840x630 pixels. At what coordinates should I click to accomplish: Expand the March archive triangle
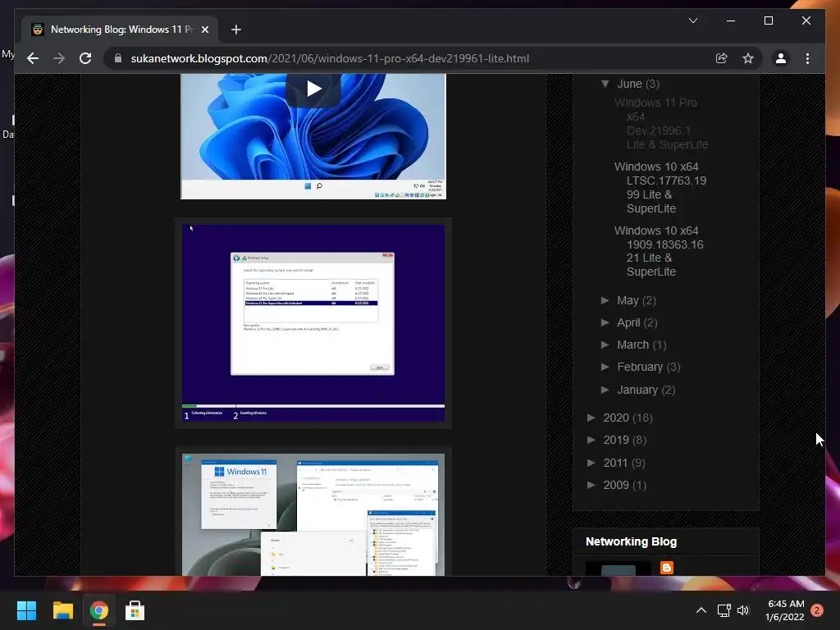[605, 345]
